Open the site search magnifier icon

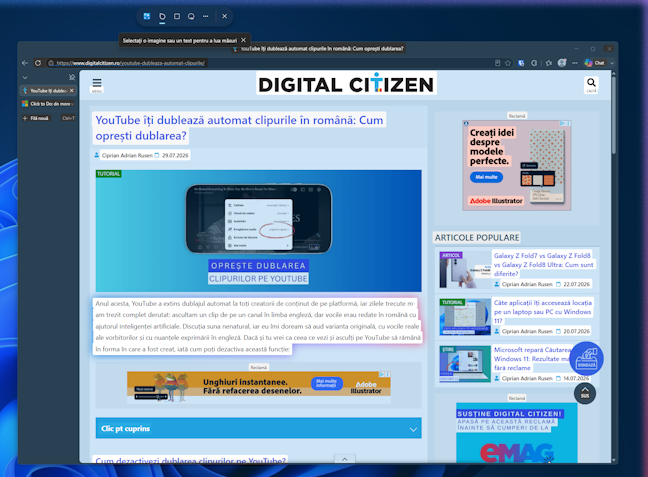pos(591,83)
